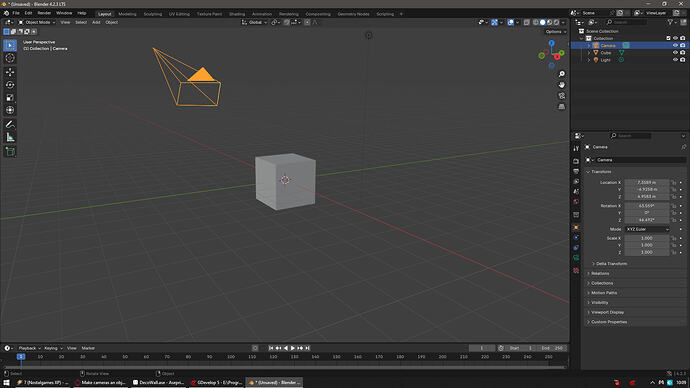Toggle Scale X lock icon
Viewport: 690px width, 388px height.
(673, 238)
